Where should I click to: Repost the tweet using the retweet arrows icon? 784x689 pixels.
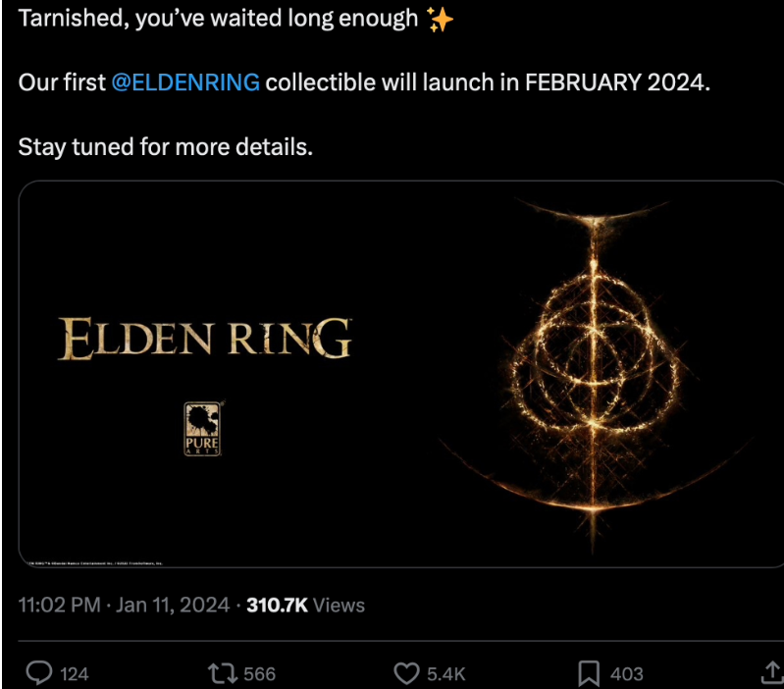tap(223, 673)
